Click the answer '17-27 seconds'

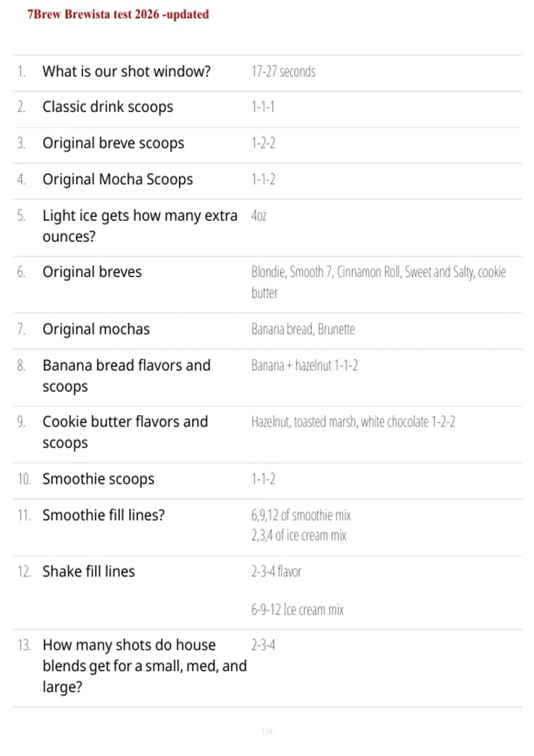click(x=283, y=71)
